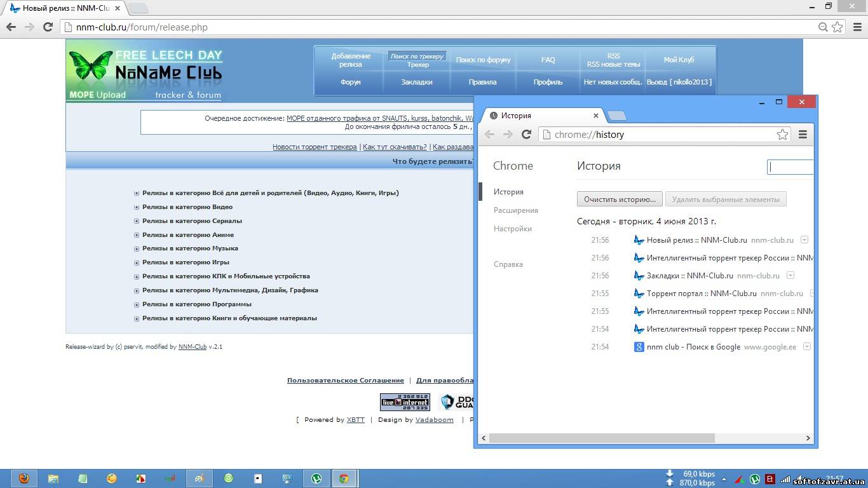Click the history search input field
The height and width of the screenshot is (488, 868).
(x=790, y=167)
